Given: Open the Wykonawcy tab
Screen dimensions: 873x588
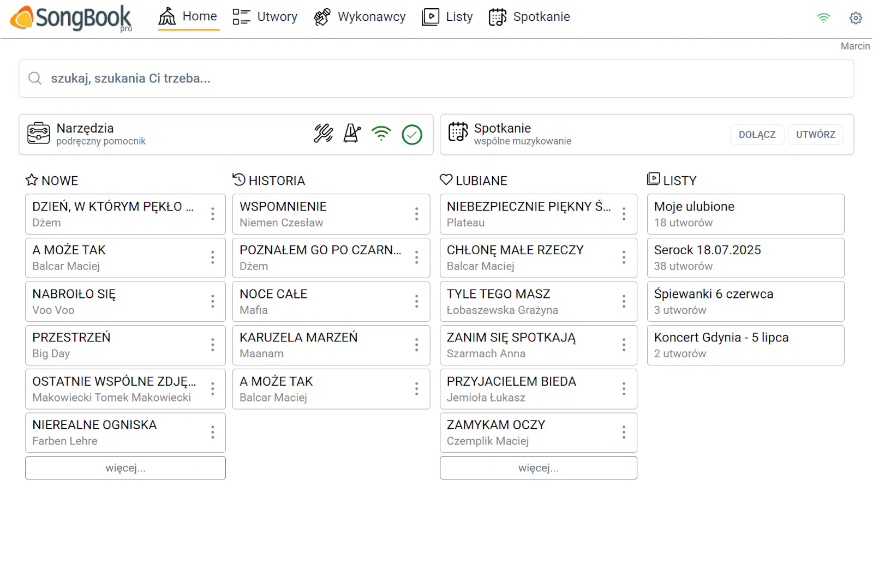Looking at the screenshot, I should pos(360,17).
